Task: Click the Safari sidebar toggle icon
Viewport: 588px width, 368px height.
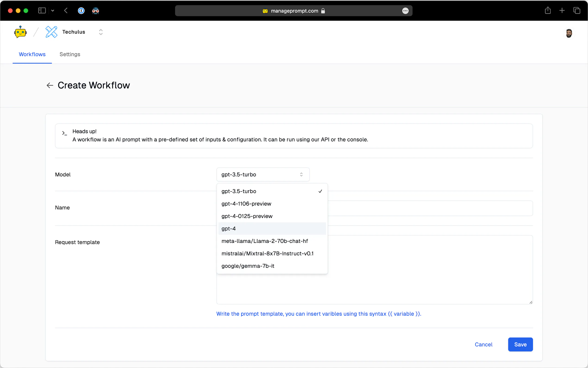Action: pos(42,11)
